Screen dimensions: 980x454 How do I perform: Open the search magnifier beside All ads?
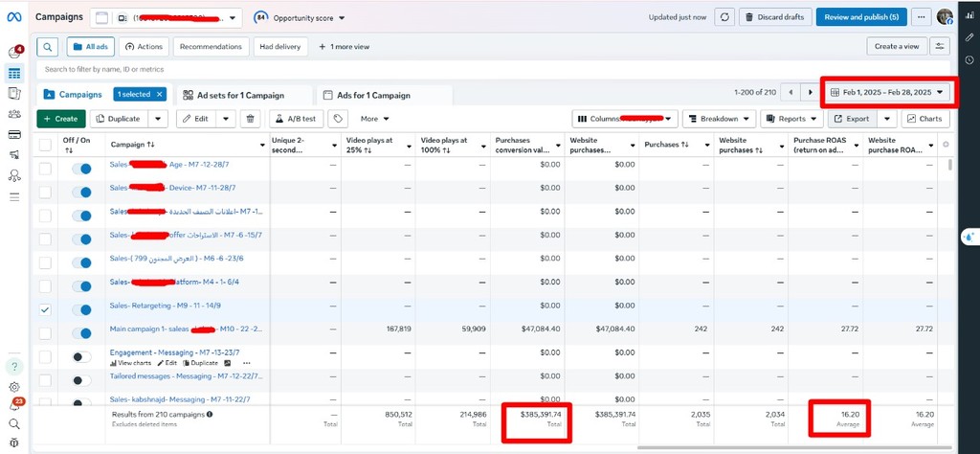tap(47, 47)
